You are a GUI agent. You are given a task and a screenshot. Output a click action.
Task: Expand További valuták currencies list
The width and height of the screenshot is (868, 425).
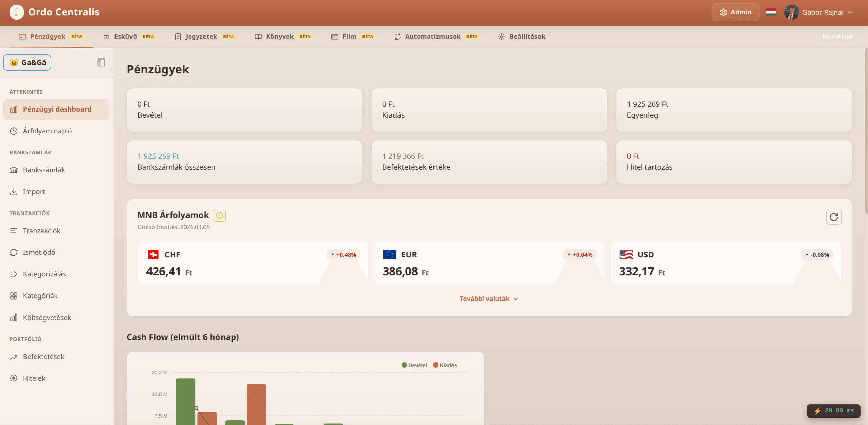click(489, 299)
